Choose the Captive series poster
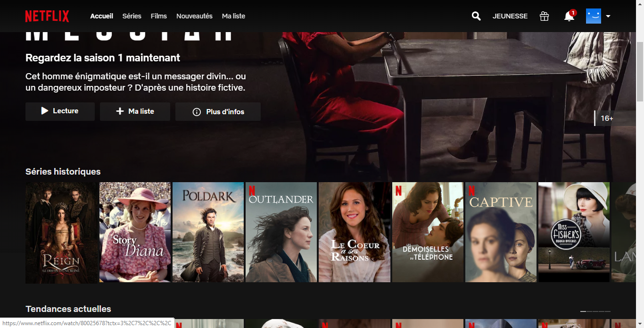 coord(501,232)
